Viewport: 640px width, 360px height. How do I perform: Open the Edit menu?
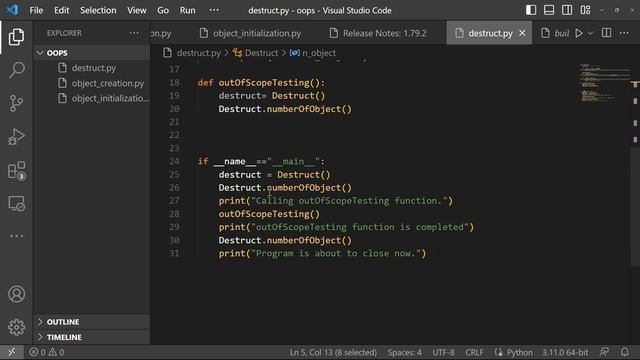(x=62, y=10)
